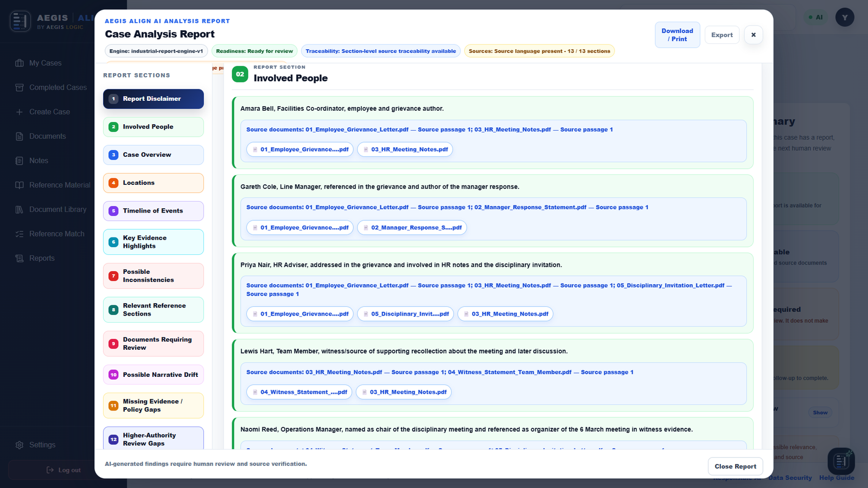Open 03_HR_Meeting_Notes.pdf chip under Amara Bell
Viewport: 868px width, 488px height.
[x=405, y=150]
